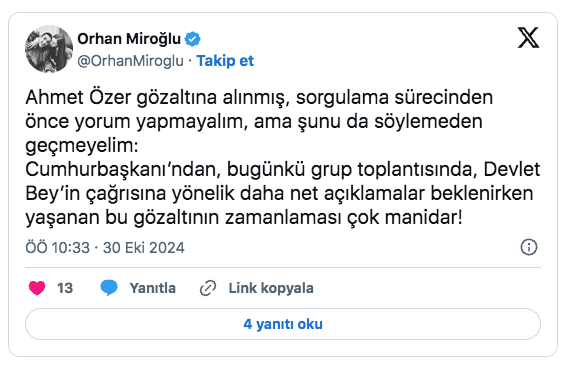Open the Orhan Miroğlu display name
The image size is (581, 373).
click(x=129, y=39)
